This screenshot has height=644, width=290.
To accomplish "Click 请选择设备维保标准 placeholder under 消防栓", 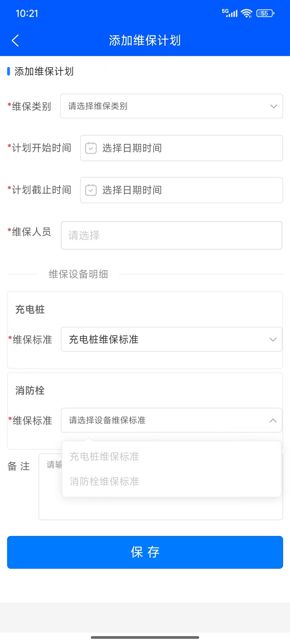I will 107,420.
